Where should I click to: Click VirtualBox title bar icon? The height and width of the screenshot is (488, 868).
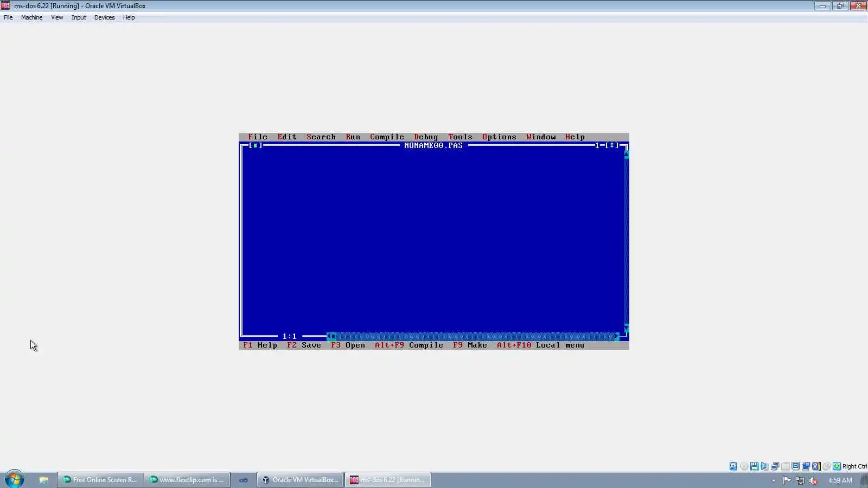[5, 5]
